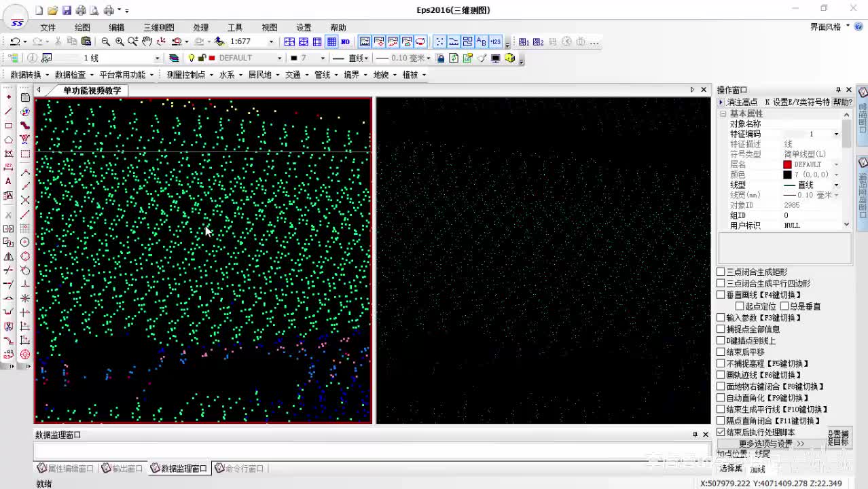Click 更多选项与设置 >> button
The width and height of the screenshot is (868, 489).
click(x=772, y=443)
